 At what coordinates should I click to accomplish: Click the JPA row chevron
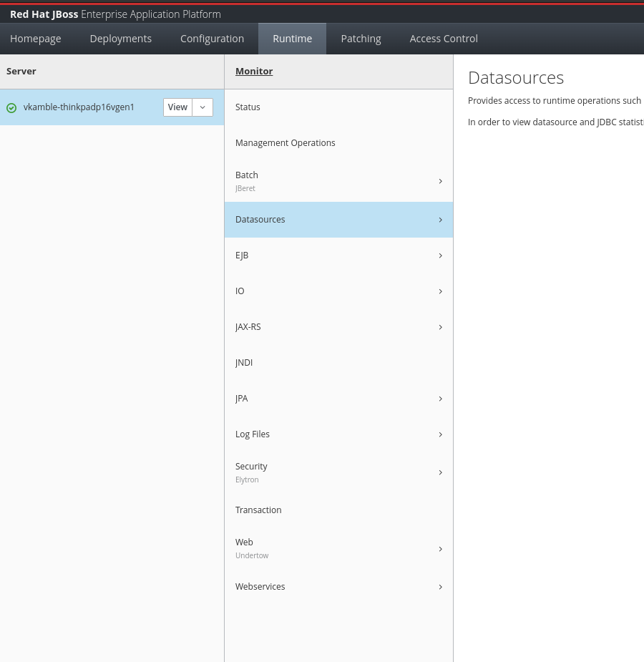[x=440, y=399]
